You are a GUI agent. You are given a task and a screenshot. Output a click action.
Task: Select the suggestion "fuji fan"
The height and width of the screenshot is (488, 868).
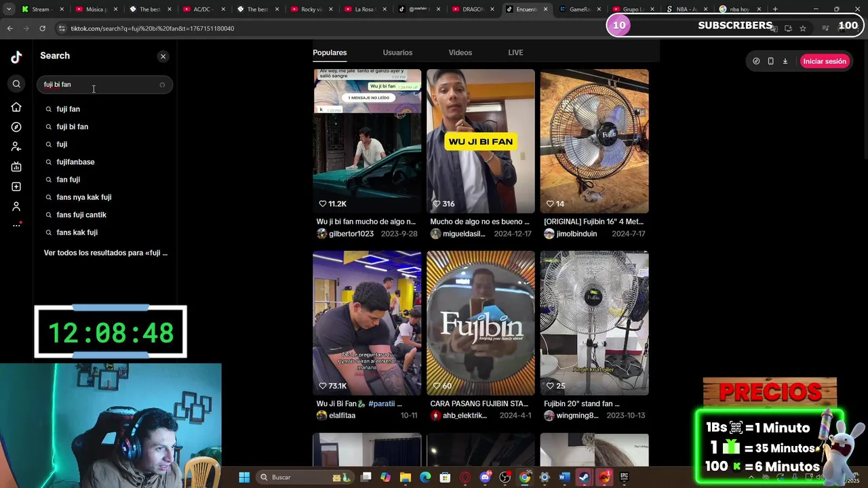pyautogui.click(x=68, y=109)
